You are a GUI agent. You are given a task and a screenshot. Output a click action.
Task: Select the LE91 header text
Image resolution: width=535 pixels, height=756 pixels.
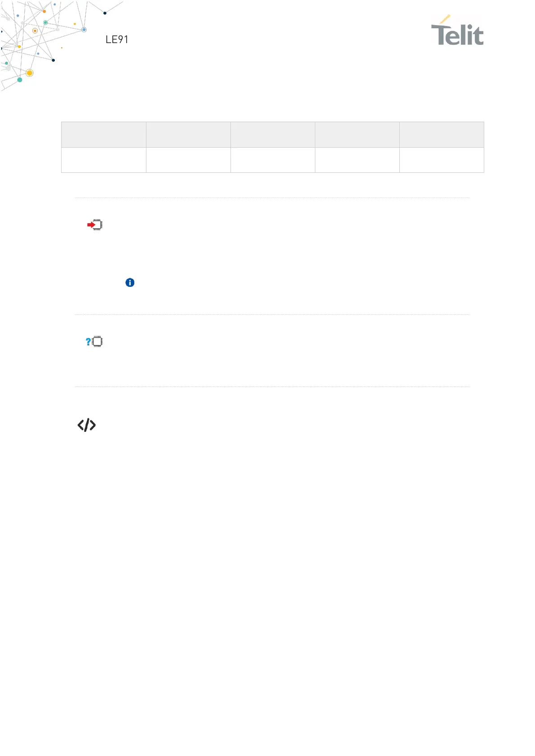click(117, 40)
